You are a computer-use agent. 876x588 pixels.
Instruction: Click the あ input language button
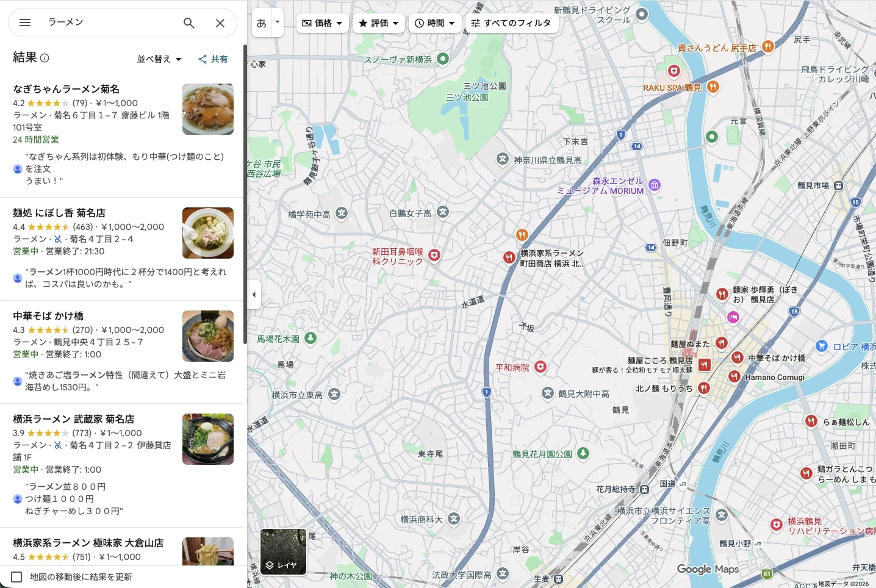point(262,23)
